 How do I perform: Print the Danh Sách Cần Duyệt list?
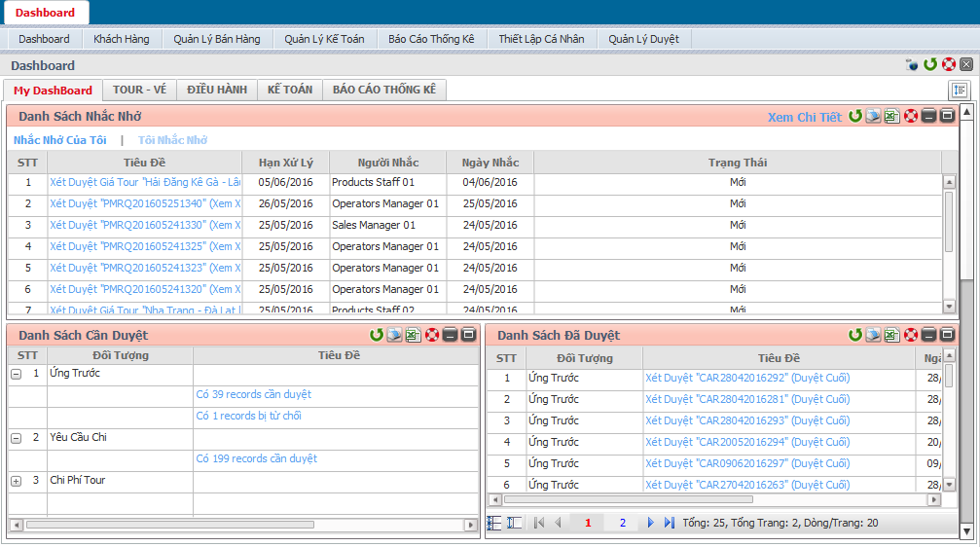click(x=395, y=335)
